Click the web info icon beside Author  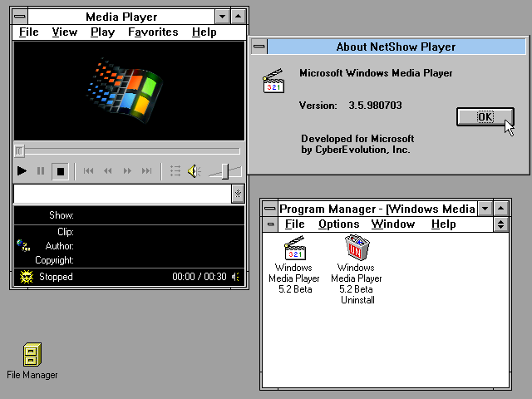point(23,245)
